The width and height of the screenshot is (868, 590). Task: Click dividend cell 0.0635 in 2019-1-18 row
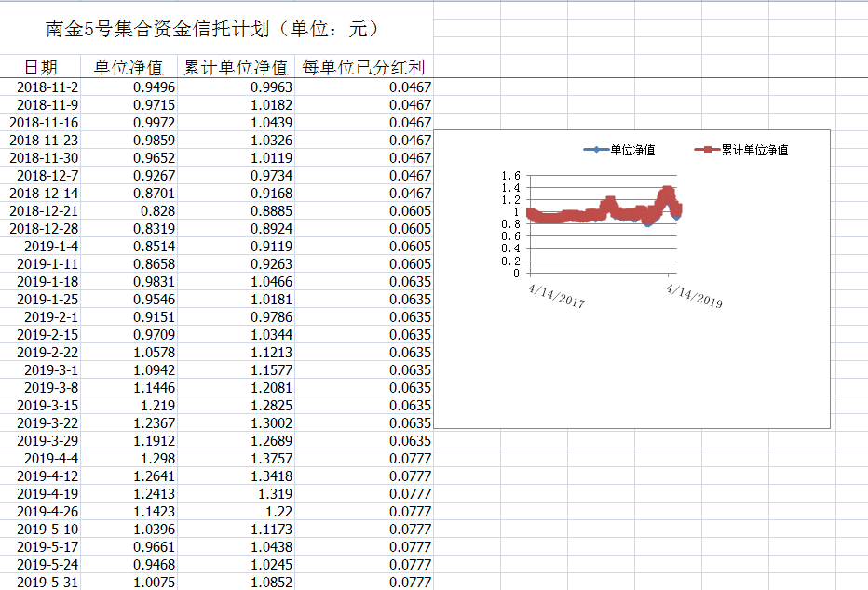(364, 281)
